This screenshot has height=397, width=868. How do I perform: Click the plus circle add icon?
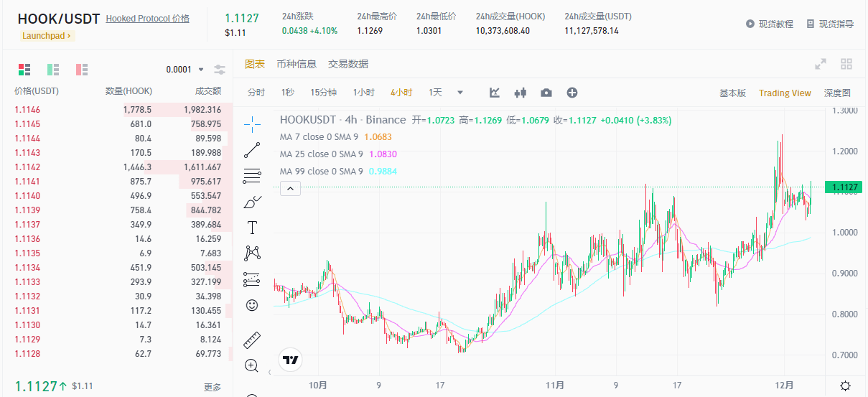click(572, 93)
